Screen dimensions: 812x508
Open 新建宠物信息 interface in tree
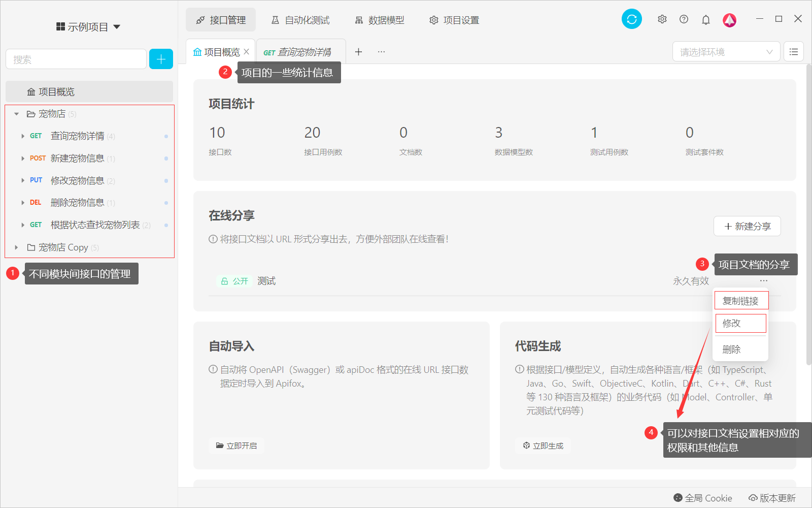[78, 158]
